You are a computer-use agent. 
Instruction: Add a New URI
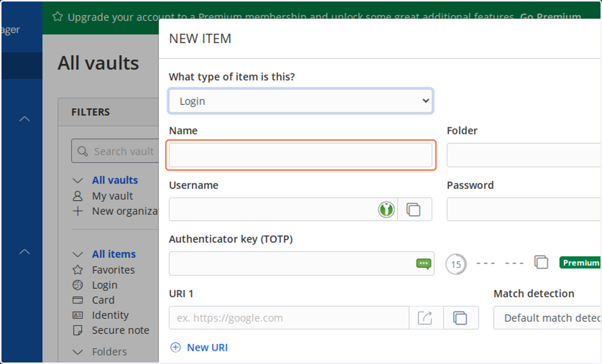click(207, 347)
